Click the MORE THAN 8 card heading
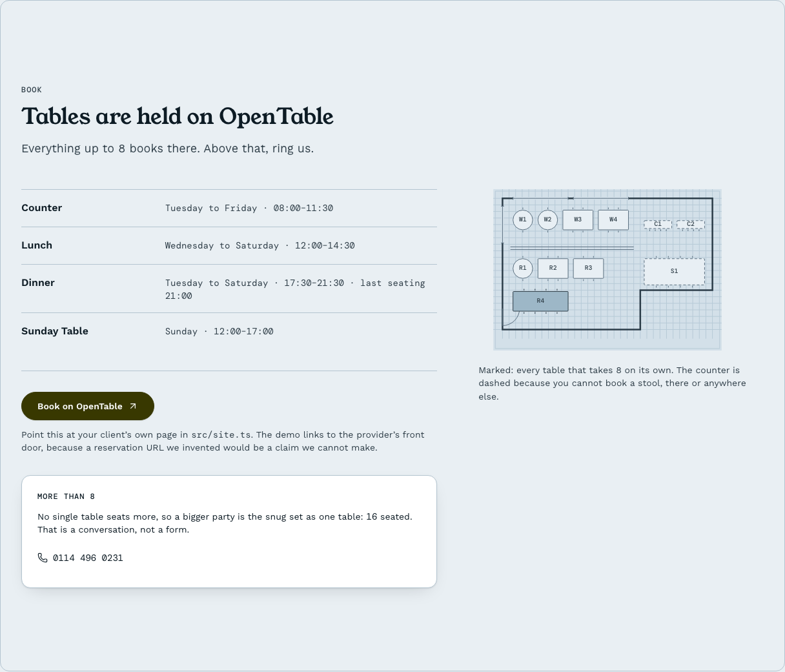785x672 pixels. pos(66,496)
